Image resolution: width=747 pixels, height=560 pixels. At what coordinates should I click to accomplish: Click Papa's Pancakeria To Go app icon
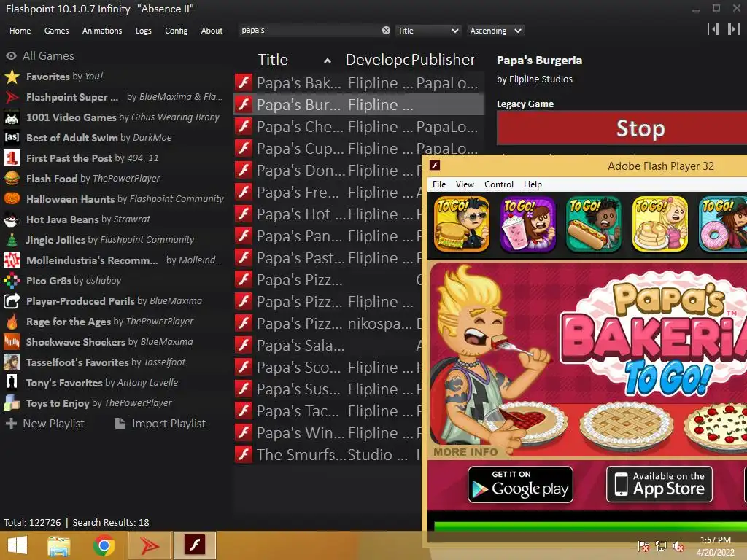click(659, 224)
